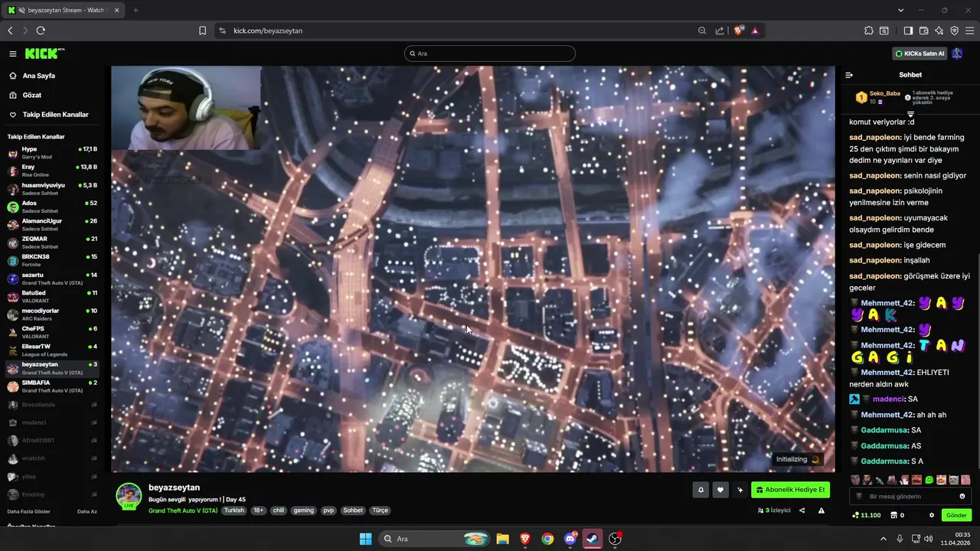Open the EllesarTW channel

53,350
